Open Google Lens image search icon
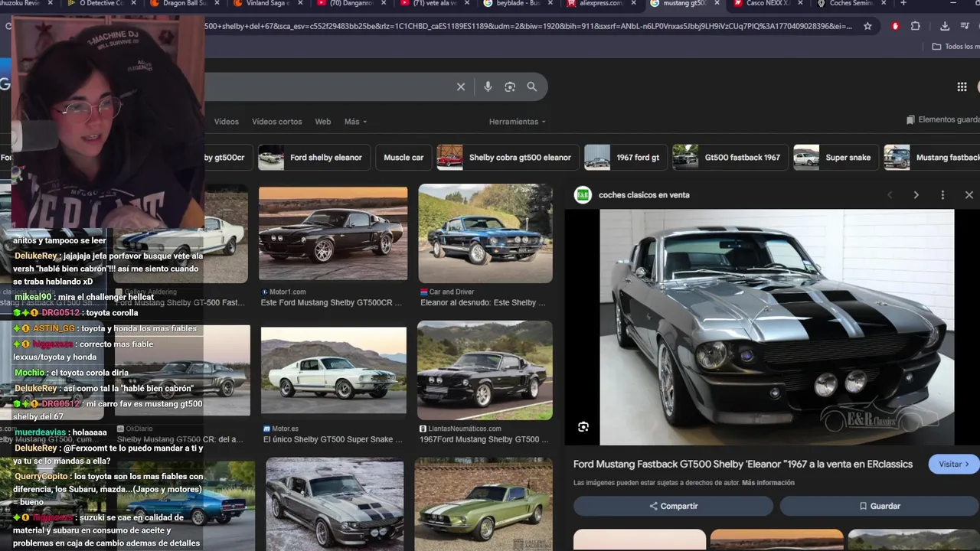Image resolution: width=980 pixels, height=551 pixels. pos(510,87)
